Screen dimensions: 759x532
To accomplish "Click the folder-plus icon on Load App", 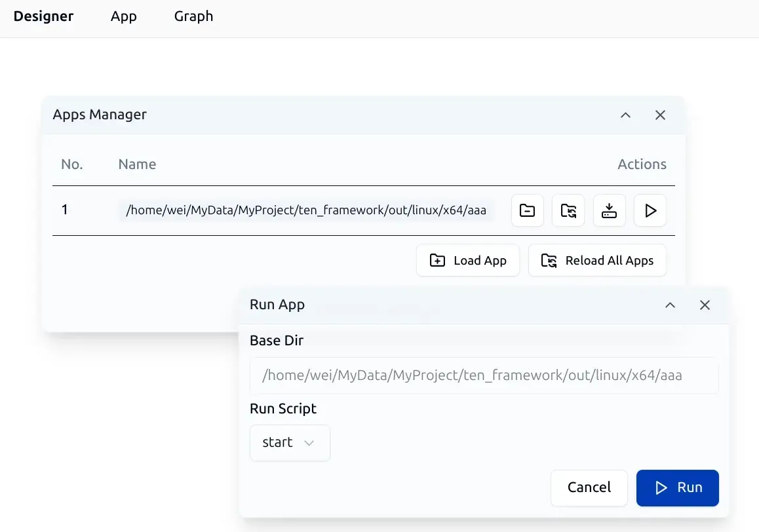I will 437,260.
